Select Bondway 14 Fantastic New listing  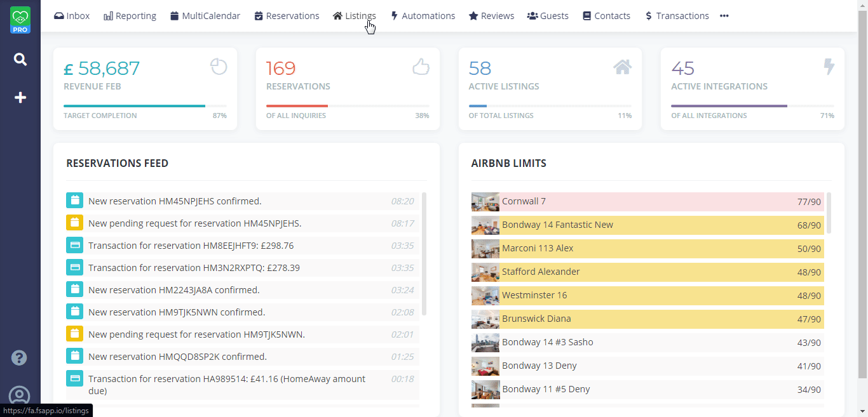pyautogui.click(x=557, y=225)
